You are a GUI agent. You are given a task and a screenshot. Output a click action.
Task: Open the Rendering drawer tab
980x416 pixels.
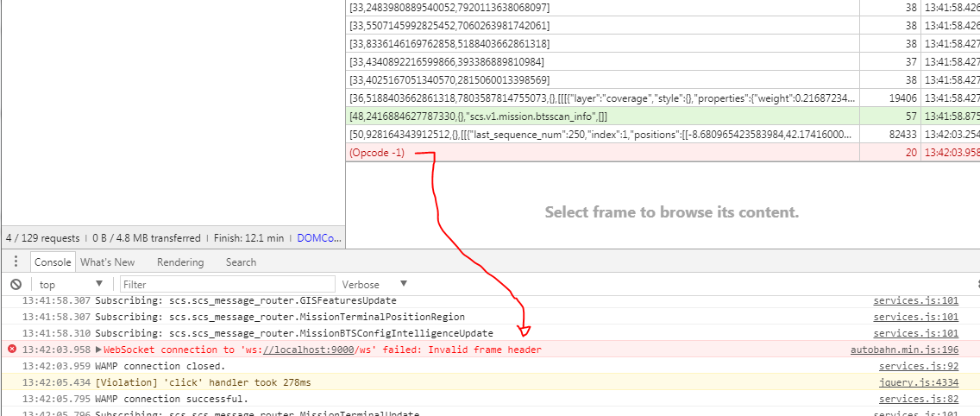tap(180, 262)
